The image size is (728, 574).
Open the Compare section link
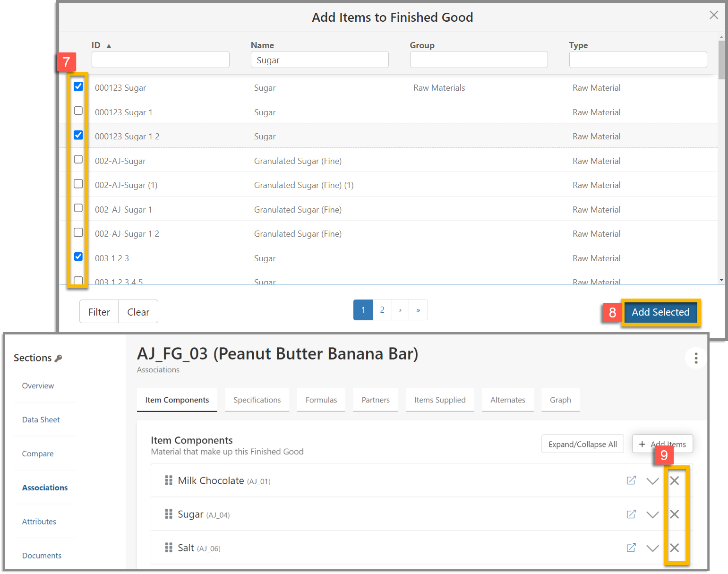[x=38, y=454]
